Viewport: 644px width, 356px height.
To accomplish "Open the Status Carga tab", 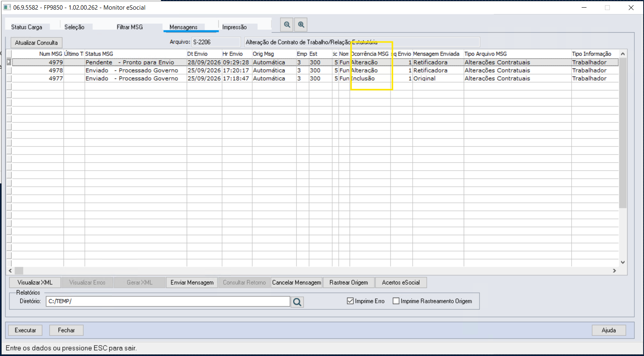I will coord(27,27).
